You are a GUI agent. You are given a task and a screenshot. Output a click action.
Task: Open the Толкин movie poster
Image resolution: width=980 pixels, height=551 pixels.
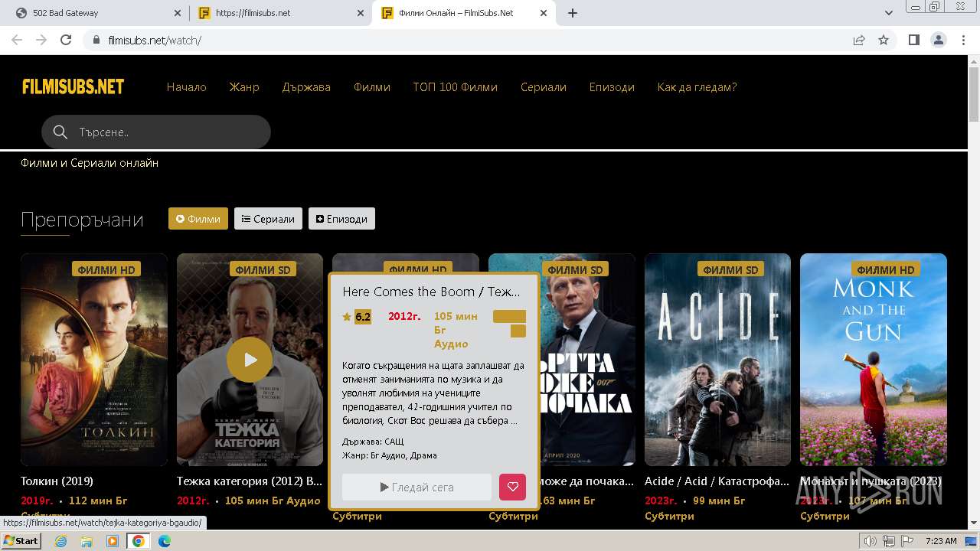point(94,360)
